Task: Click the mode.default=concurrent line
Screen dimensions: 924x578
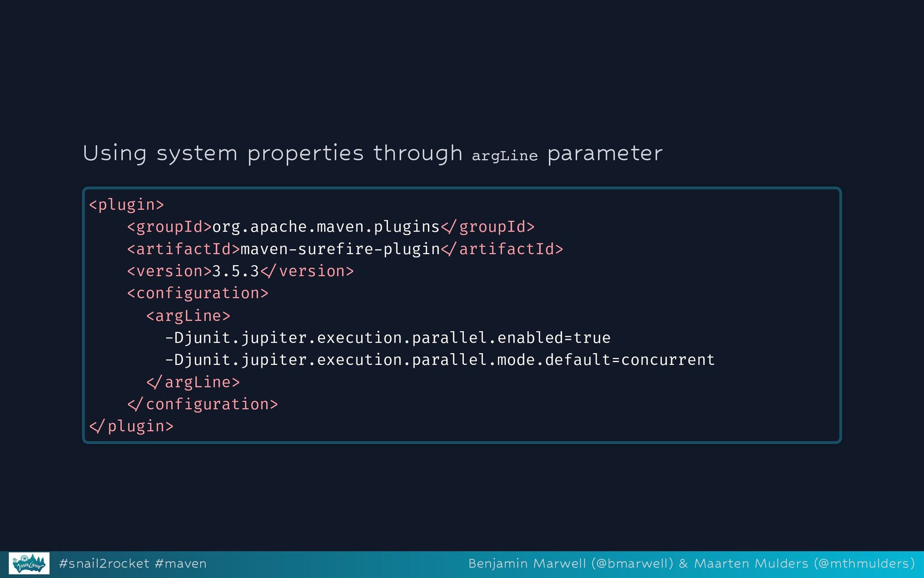Action: [439, 360]
